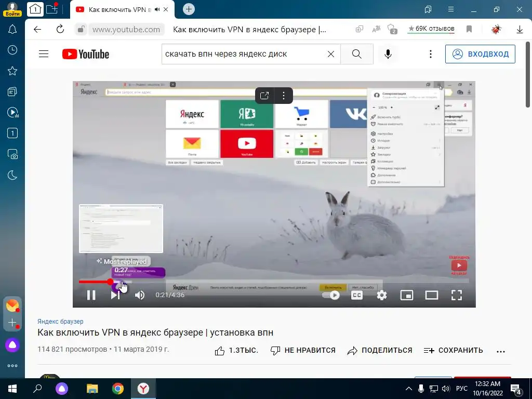Viewport: 532px width, 399px height.
Task: Click site security lock icon
Action: [81, 30]
